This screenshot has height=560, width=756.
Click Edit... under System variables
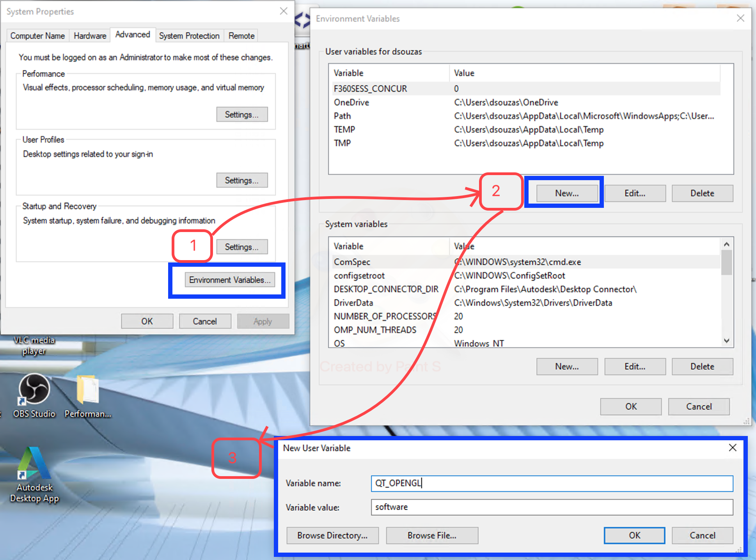coord(635,366)
